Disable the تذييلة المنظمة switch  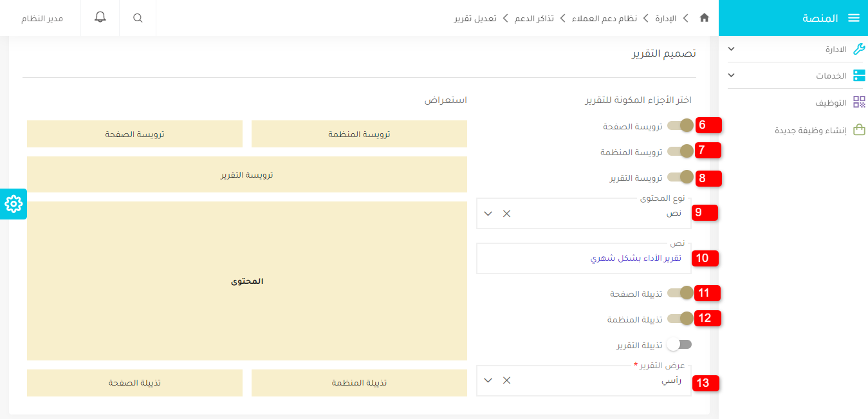click(x=679, y=318)
